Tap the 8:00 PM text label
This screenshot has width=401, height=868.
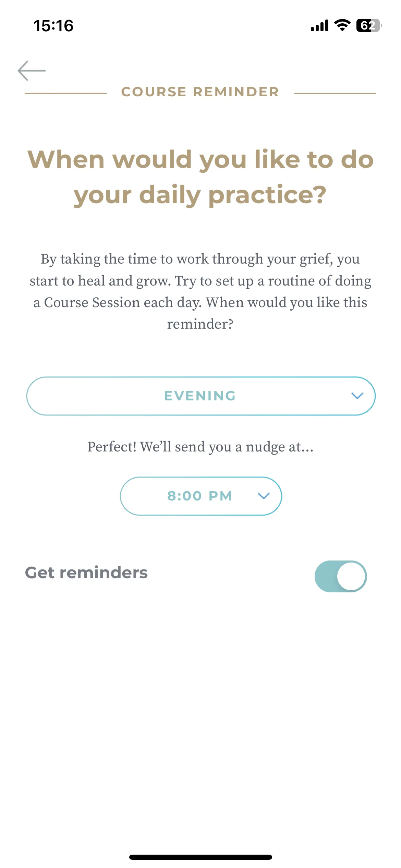(x=200, y=496)
